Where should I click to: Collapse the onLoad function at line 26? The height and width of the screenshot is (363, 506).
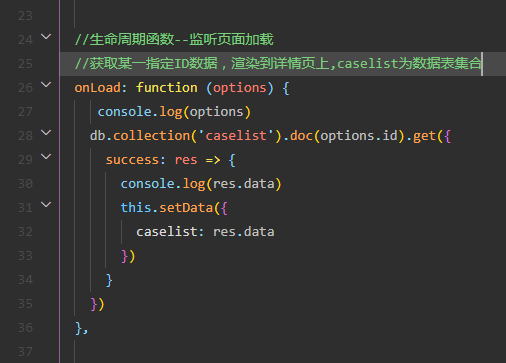(x=46, y=85)
